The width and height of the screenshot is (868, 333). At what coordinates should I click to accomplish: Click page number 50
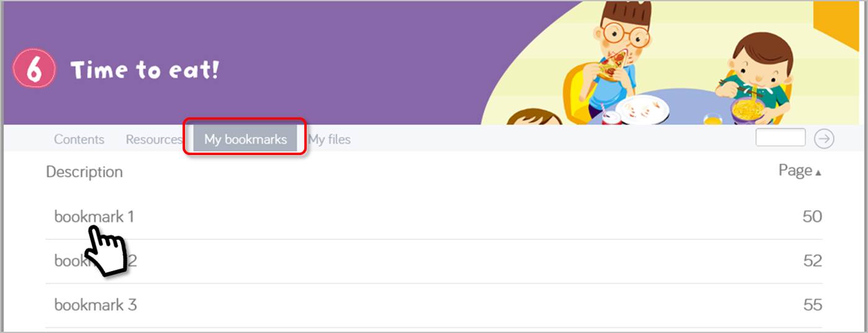coord(812,216)
